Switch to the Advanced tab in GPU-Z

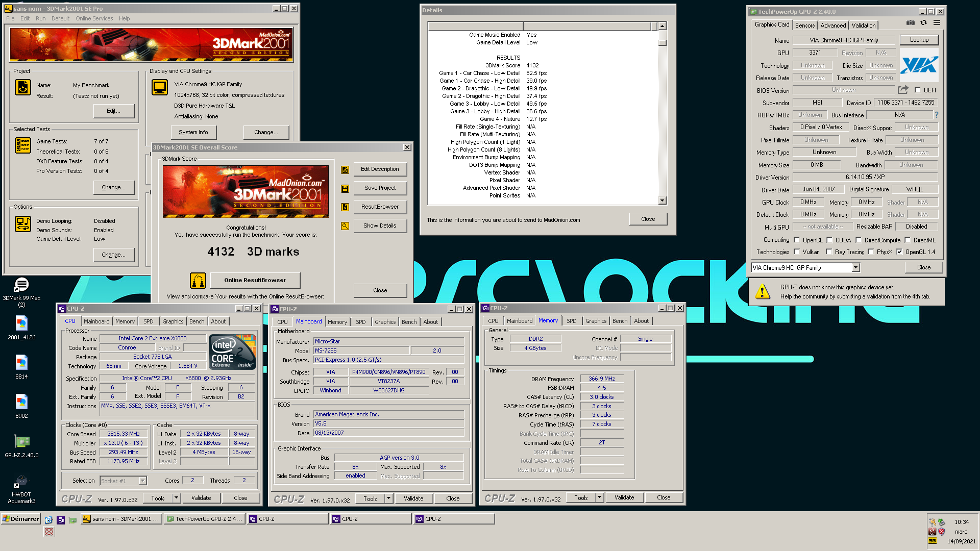(x=833, y=26)
